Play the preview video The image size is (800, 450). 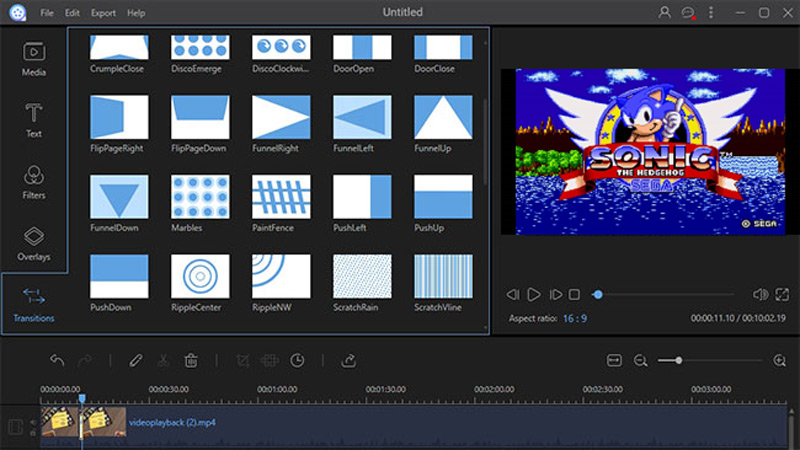coord(534,294)
